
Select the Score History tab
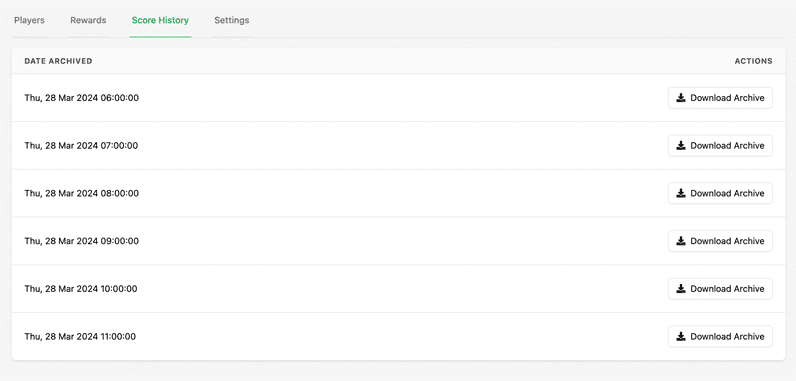coord(160,21)
